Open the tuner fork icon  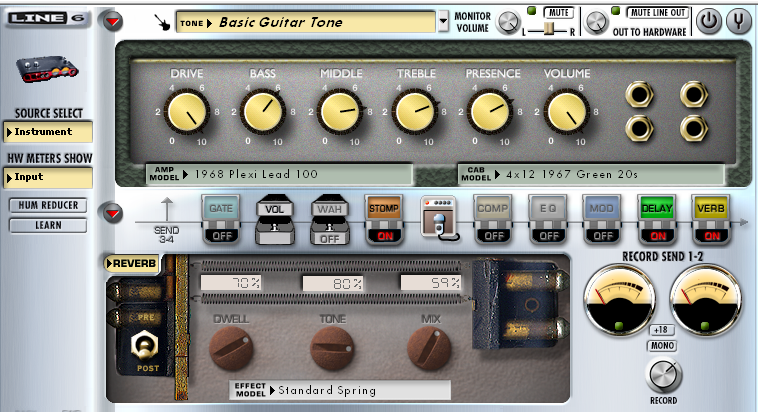(739, 21)
